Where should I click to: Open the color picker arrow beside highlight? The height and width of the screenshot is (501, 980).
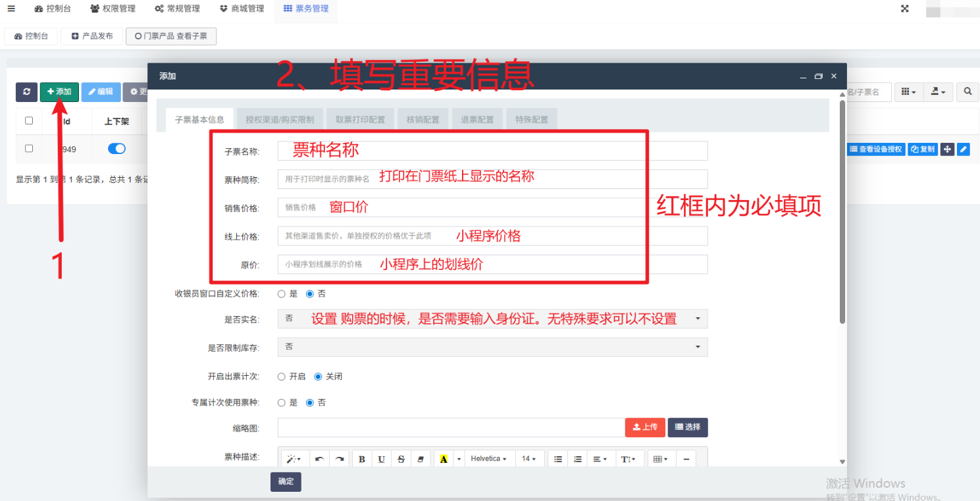point(459,459)
